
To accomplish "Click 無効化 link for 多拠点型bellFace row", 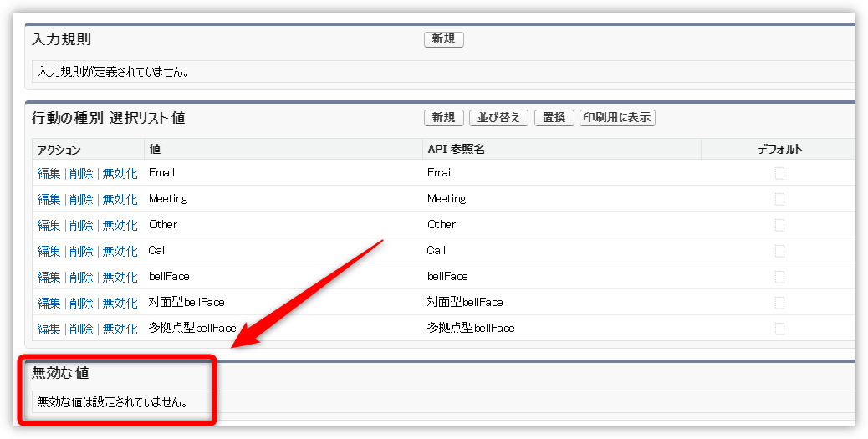I will pos(120,329).
